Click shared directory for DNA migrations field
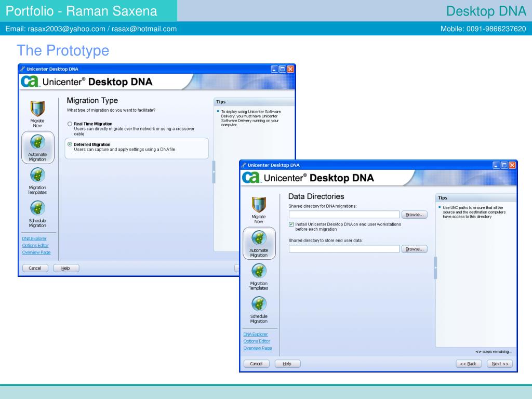The width and height of the screenshot is (532, 399). click(x=344, y=215)
